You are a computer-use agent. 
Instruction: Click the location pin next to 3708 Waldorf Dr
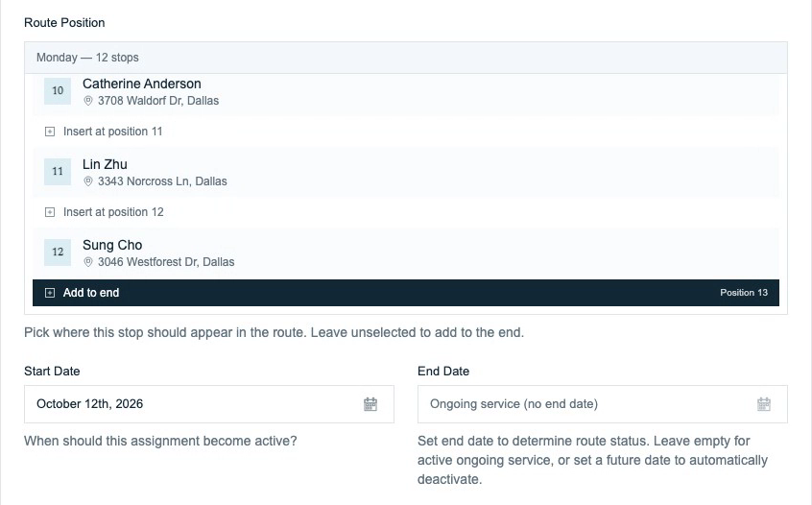pos(88,101)
